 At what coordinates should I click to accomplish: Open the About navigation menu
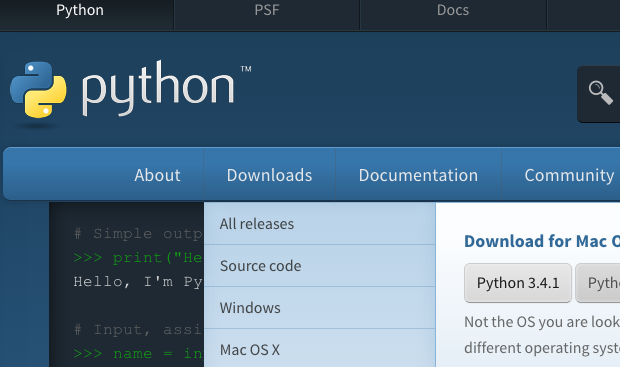tap(157, 175)
